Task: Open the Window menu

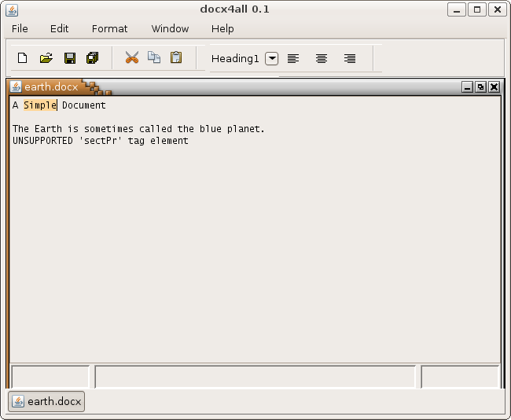Action: 170,28
